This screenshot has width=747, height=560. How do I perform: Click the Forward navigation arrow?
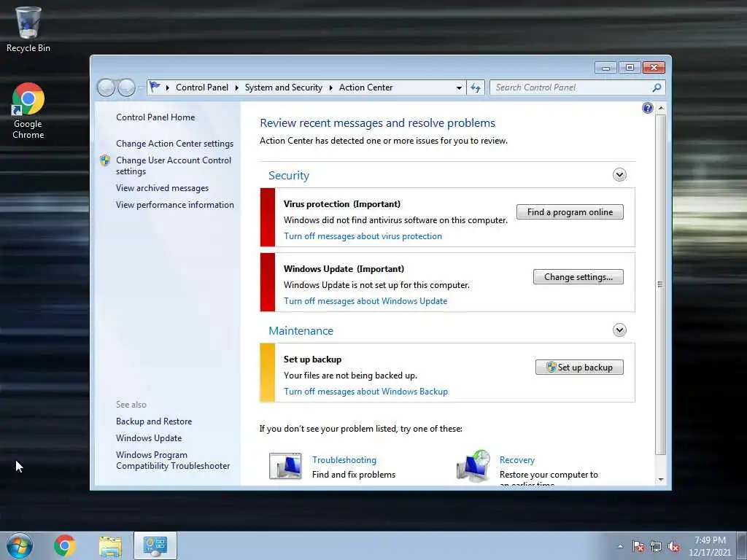click(126, 87)
